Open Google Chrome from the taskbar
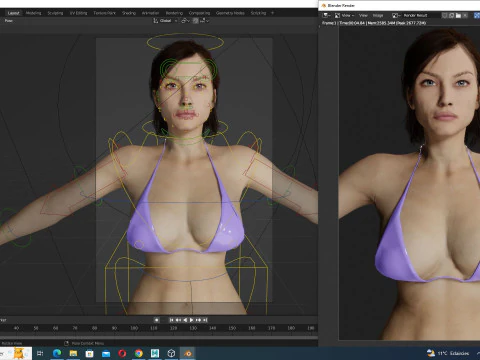 tap(139, 353)
